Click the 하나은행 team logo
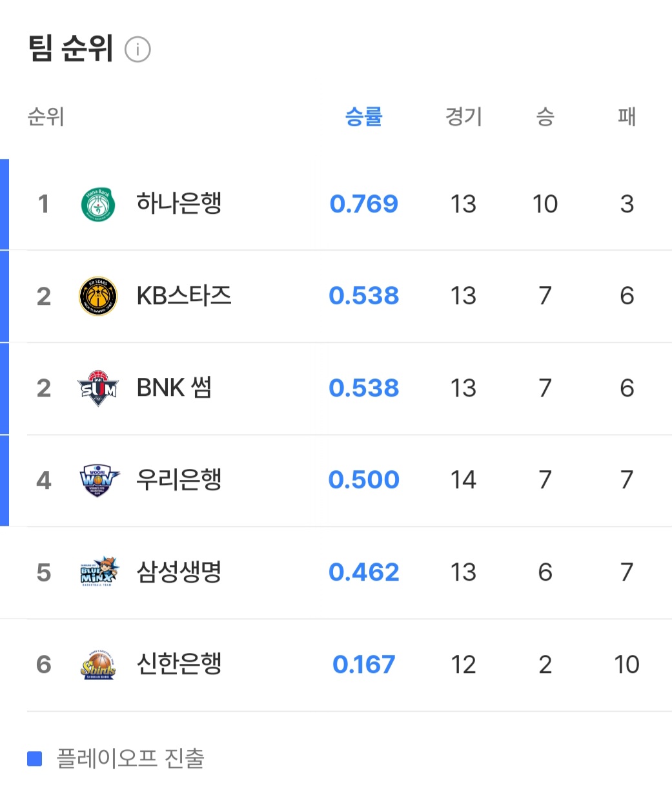 click(98, 204)
